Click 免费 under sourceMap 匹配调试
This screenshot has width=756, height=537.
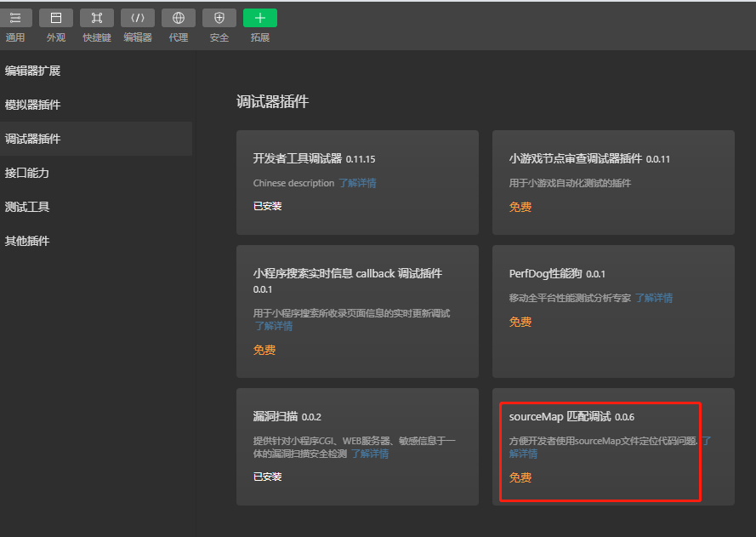coord(520,477)
